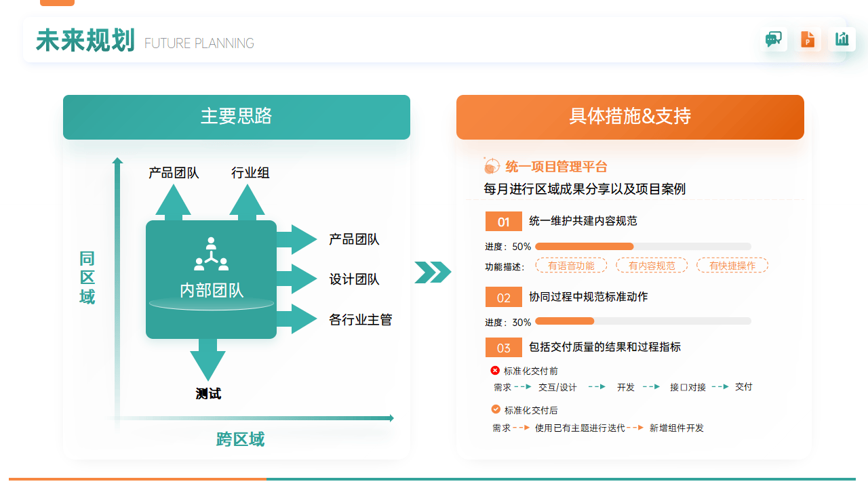Click the double chevron arrow between panels
The width and height of the screenshot is (868, 488).
coord(433,272)
